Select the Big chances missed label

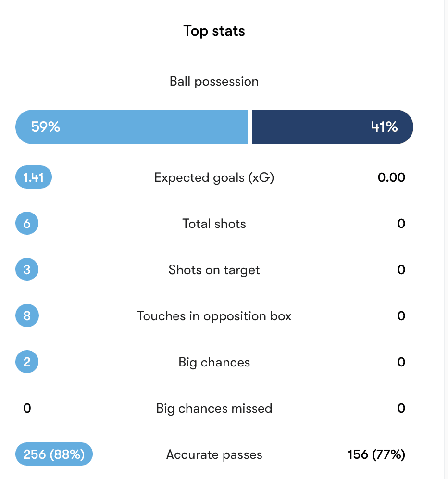pos(214,408)
